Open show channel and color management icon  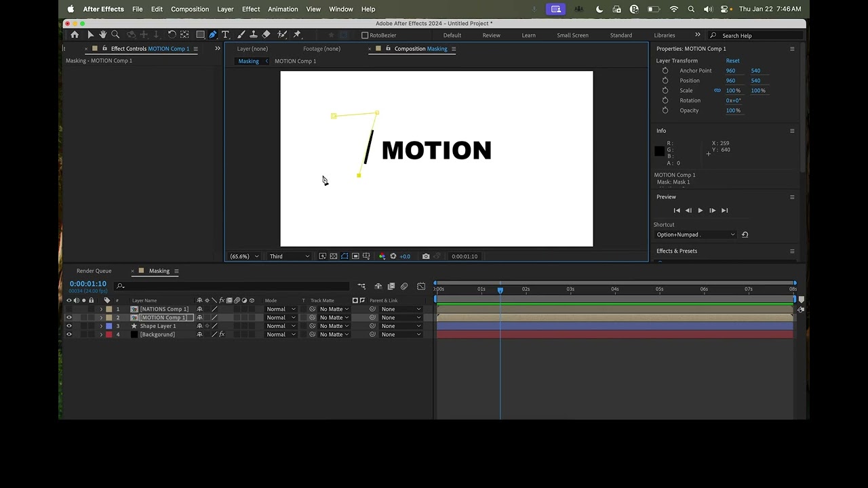(x=382, y=256)
